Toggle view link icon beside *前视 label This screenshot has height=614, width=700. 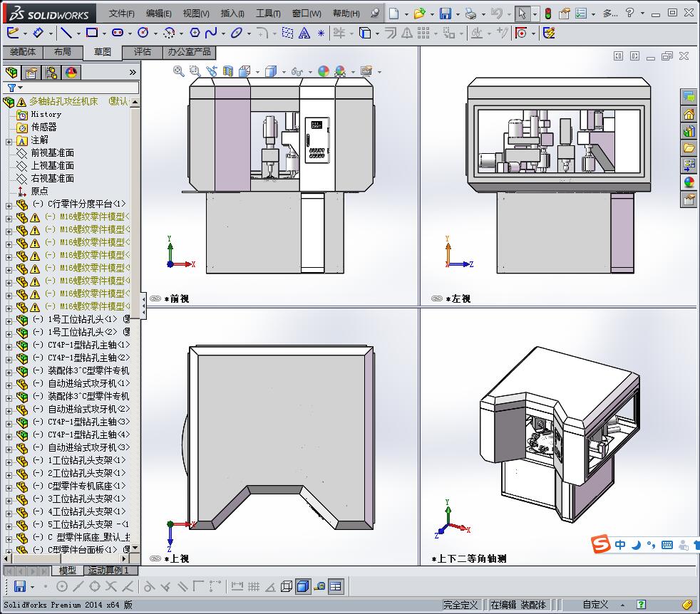(155, 298)
